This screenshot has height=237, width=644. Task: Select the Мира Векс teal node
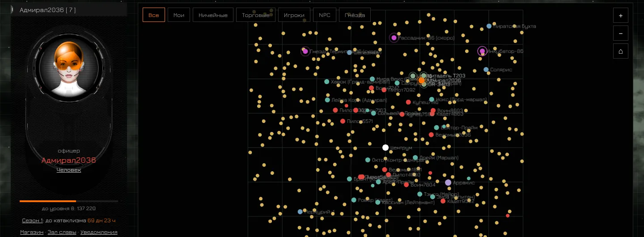click(x=372, y=79)
